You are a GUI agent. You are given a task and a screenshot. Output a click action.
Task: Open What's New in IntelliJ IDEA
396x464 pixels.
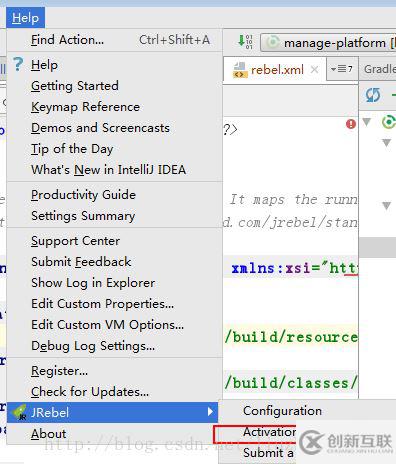(x=114, y=170)
